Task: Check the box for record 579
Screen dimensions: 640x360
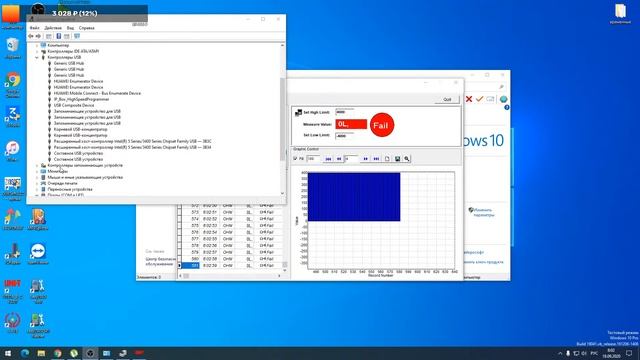Action: point(179,252)
